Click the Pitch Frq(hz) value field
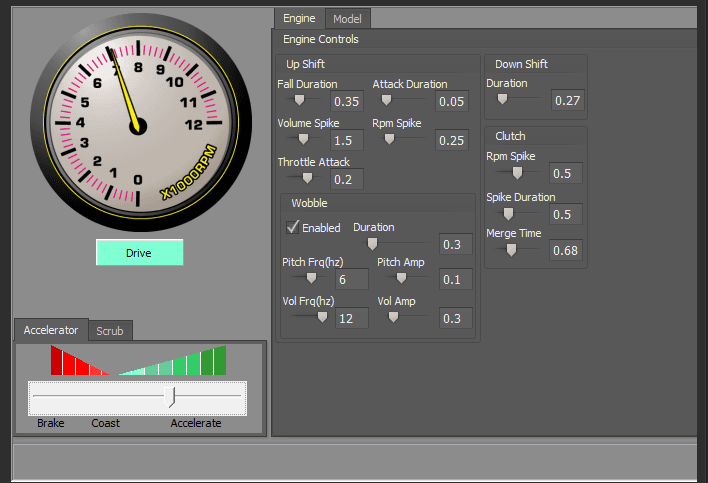The image size is (708, 483). pos(351,279)
